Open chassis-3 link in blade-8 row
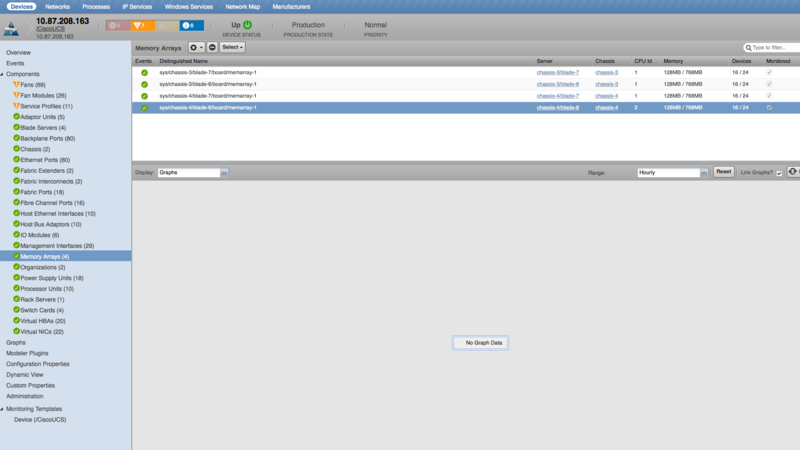 (607, 84)
